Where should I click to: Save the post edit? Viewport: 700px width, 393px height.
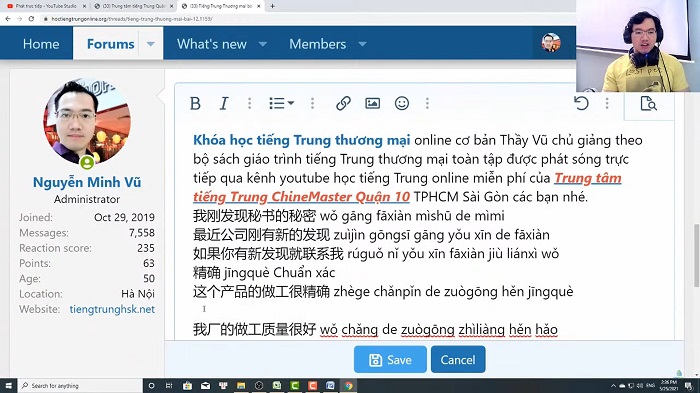(390, 360)
